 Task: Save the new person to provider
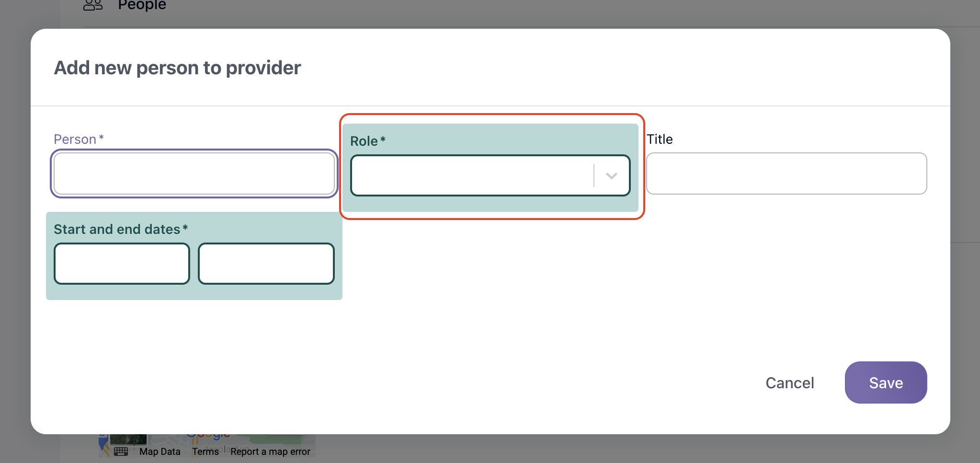[x=886, y=382]
